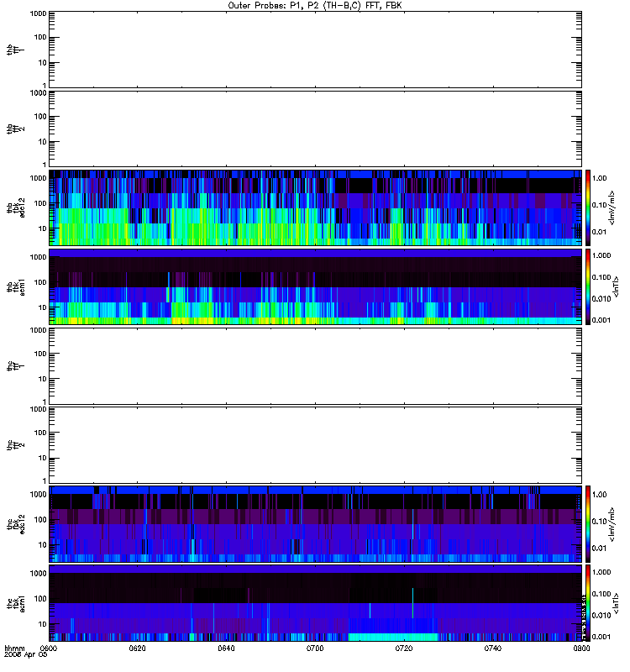Click the "thc fbk edc12" y-axis title

coord(16,524)
